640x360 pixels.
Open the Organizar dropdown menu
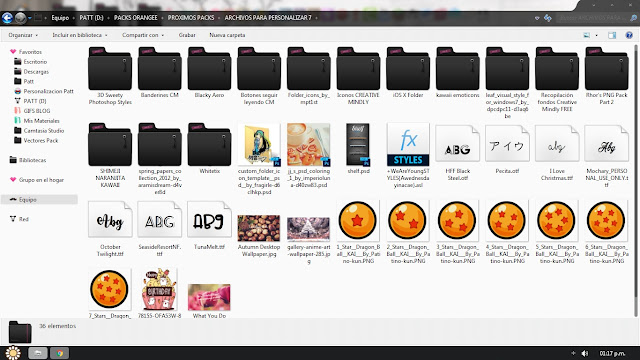click(x=23, y=35)
